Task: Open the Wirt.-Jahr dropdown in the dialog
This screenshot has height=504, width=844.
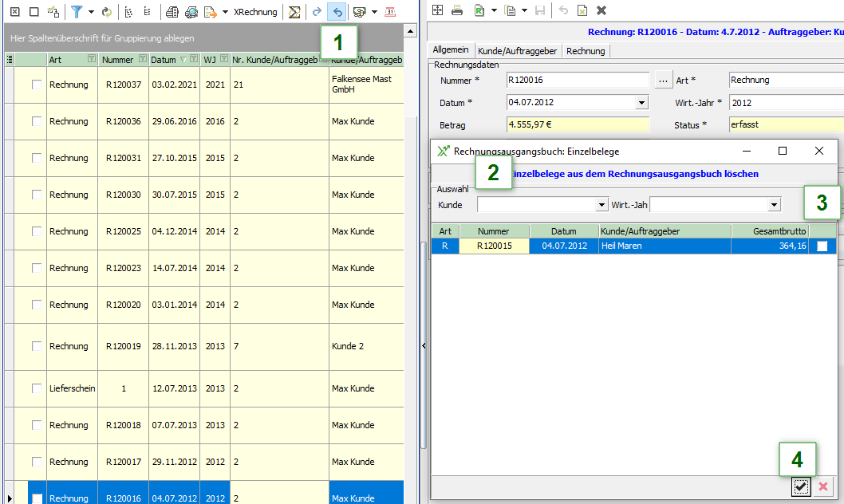Action: coord(773,205)
